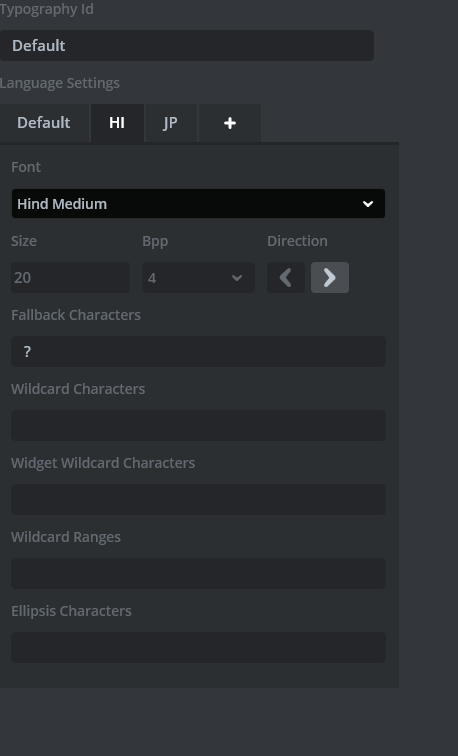Click the Font label text
The height and width of the screenshot is (756, 458).
[x=26, y=167]
